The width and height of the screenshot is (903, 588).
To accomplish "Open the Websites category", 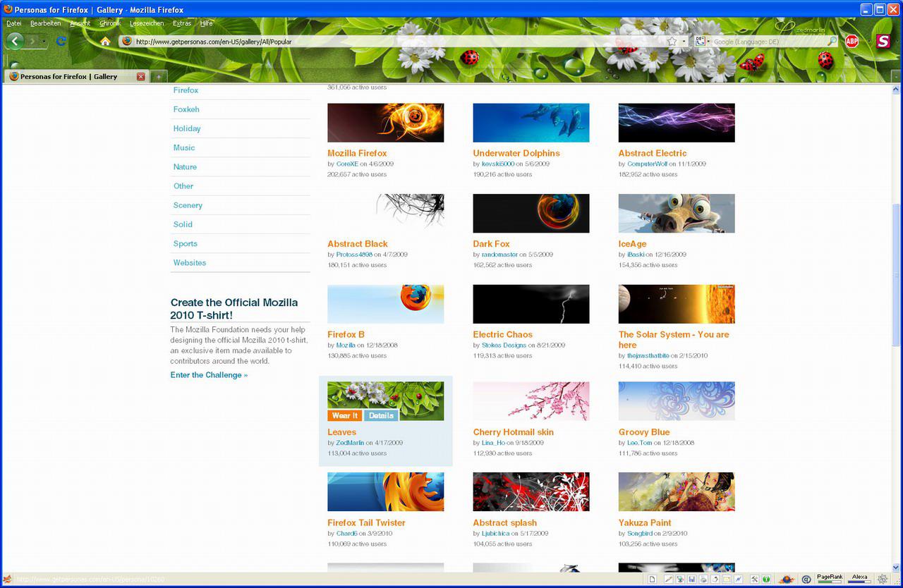I will (x=190, y=262).
